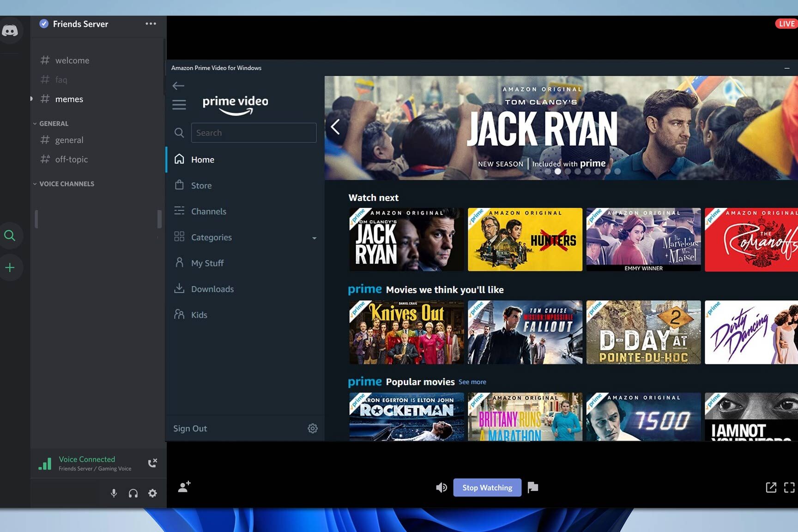Click See more for Popular movies

[472, 382]
